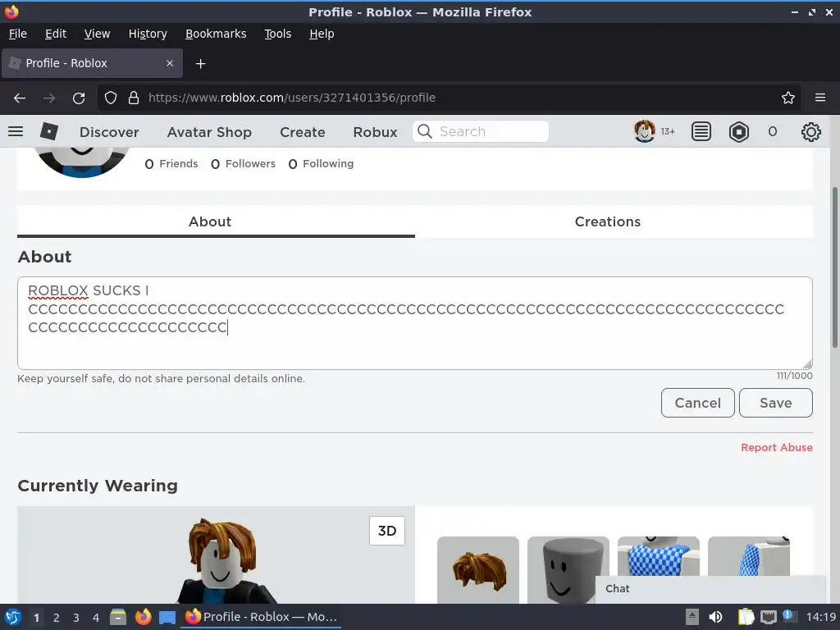The image size is (840, 630).
Task: Click the clipboard tray icon
Action: [x=746, y=617]
